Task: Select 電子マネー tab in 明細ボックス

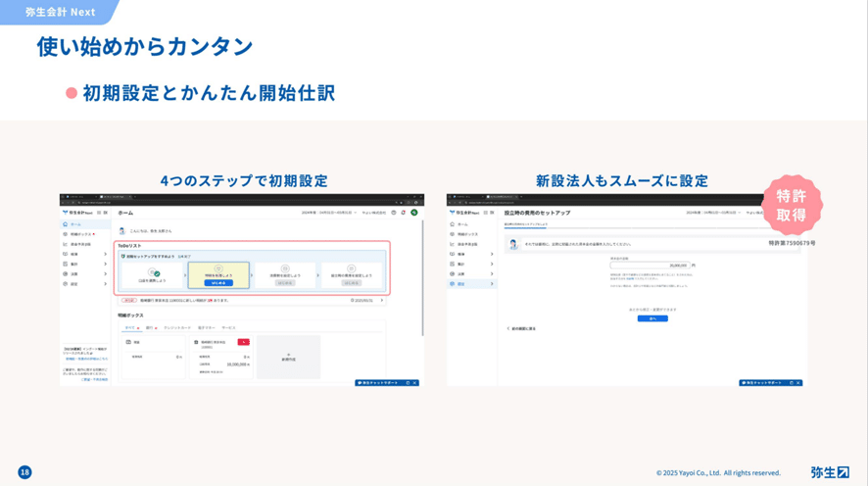Action: pos(207,327)
